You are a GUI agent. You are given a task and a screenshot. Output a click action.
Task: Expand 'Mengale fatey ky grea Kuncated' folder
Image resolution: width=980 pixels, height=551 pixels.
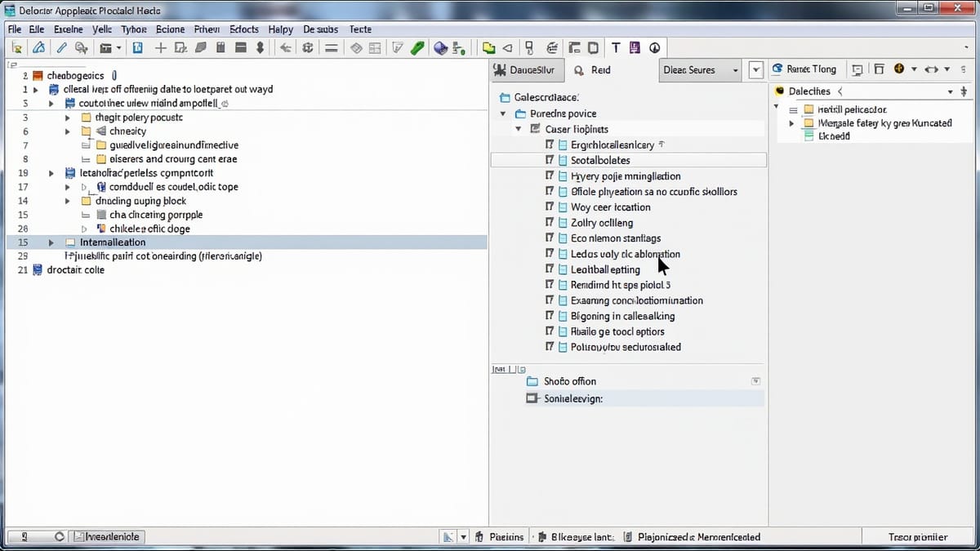click(791, 123)
